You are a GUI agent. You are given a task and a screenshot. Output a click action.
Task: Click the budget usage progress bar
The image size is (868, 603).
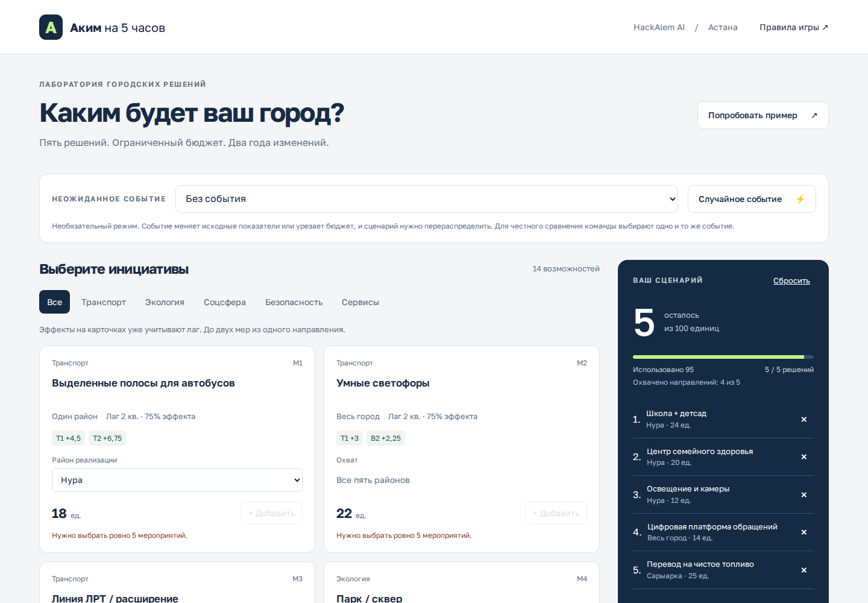723,357
